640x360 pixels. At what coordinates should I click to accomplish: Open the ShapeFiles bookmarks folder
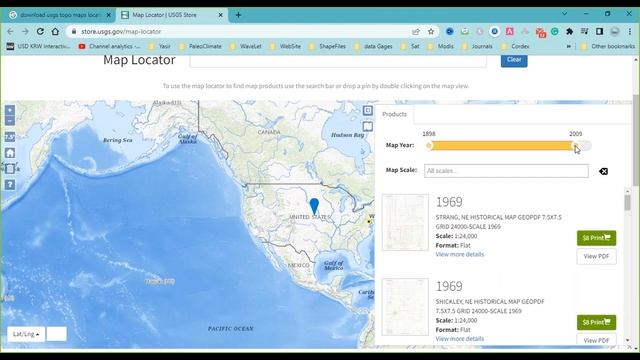tap(328, 47)
